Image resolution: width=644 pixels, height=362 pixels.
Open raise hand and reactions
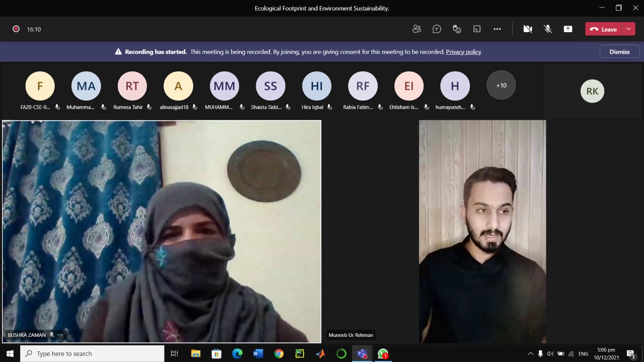457,29
